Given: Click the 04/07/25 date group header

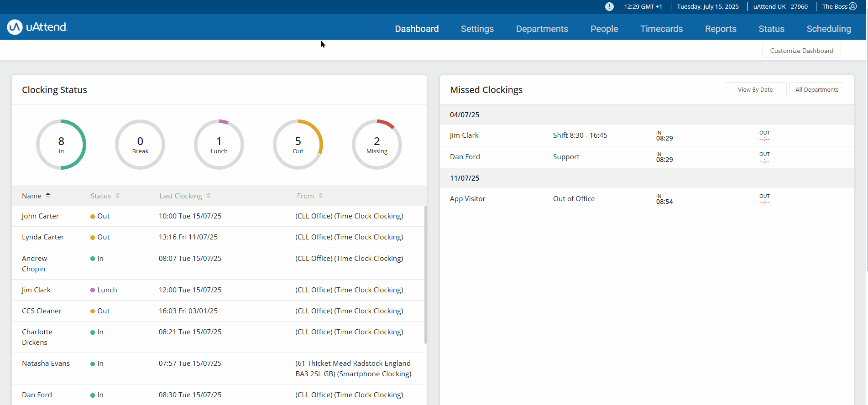Looking at the screenshot, I should [x=647, y=114].
